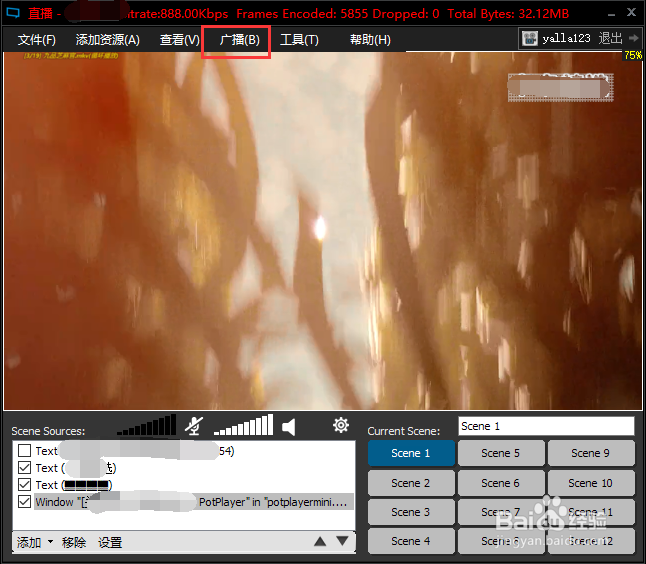This screenshot has height=564, width=646.
Task: Switch to Scene 1
Action: tap(411, 453)
